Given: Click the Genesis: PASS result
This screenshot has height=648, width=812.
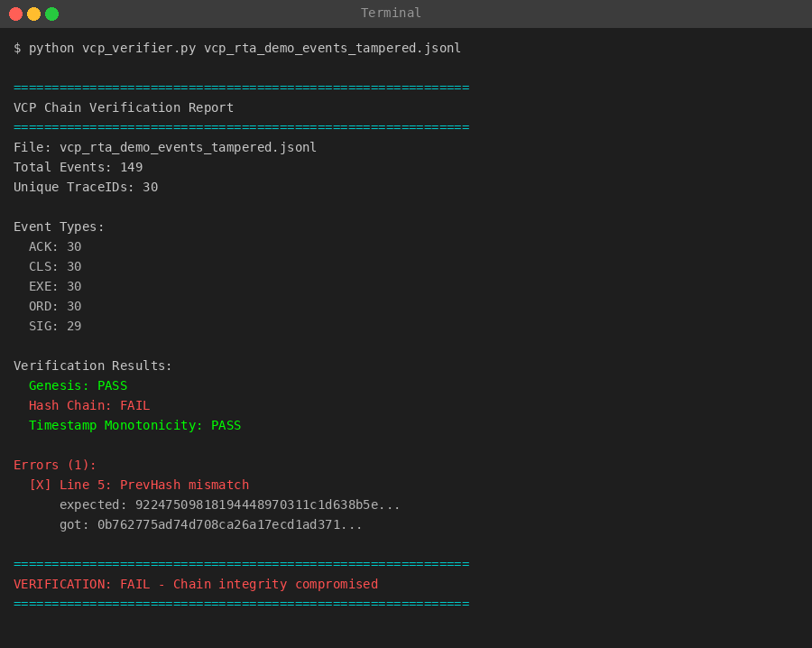Looking at the screenshot, I should coord(78,385).
